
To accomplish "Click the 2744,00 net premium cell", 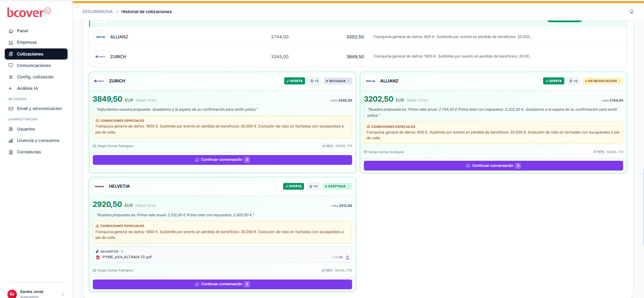I will 280,37.
